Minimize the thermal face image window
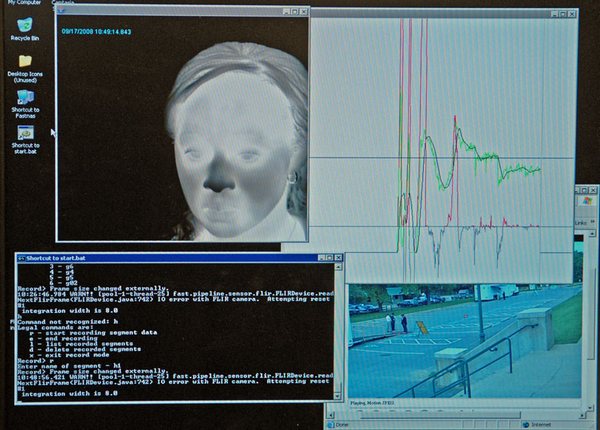This screenshot has height=430, width=600. (283, 11)
